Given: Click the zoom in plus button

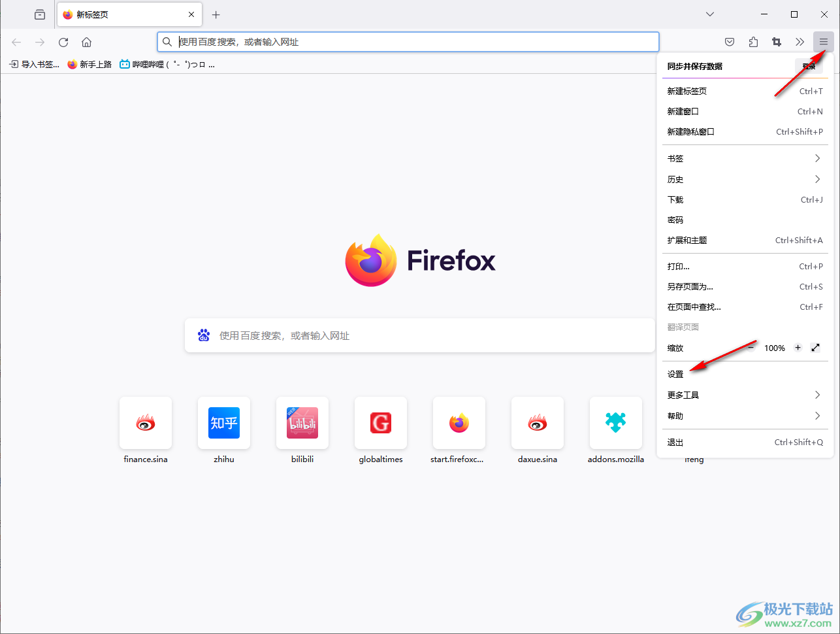Looking at the screenshot, I should [798, 348].
